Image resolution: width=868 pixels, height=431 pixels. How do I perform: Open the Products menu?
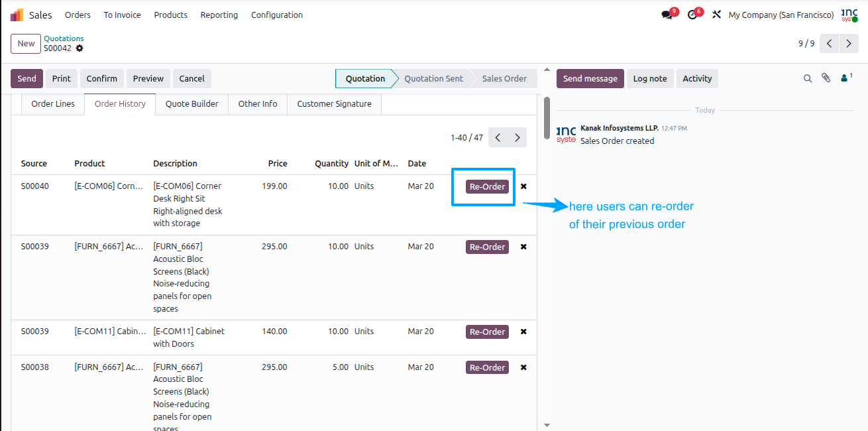171,15
